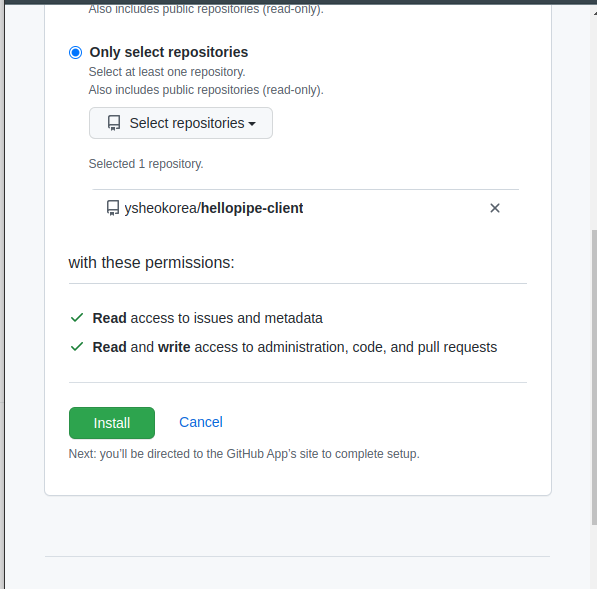Click the vertical scrollbar thumb on the right
The height and width of the screenshot is (589, 597).
[x=594, y=377]
